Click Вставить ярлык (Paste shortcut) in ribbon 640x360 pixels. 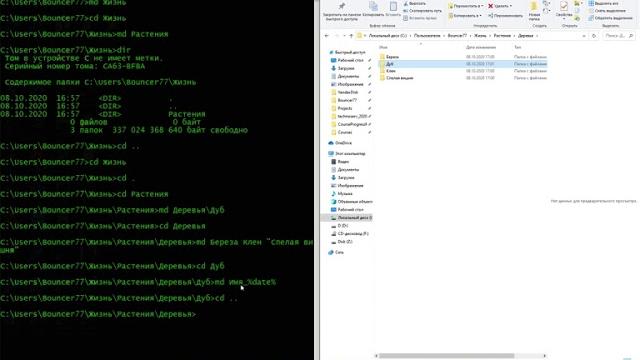click(420, 18)
